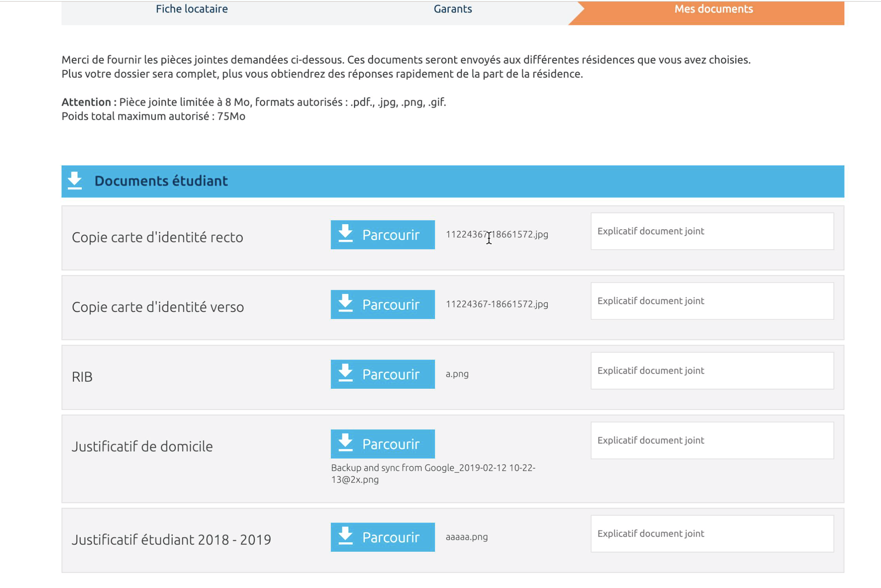Click Parcourir for Justificatif de domicile
Screen dimensions: 881x588
point(383,444)
